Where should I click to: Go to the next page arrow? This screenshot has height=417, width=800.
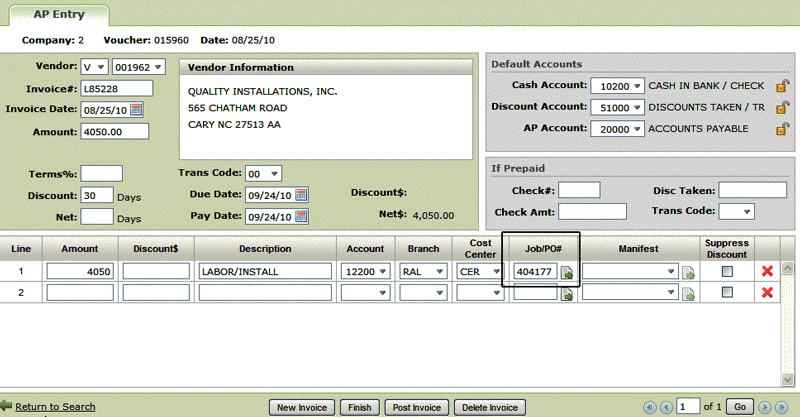(765, 407)
